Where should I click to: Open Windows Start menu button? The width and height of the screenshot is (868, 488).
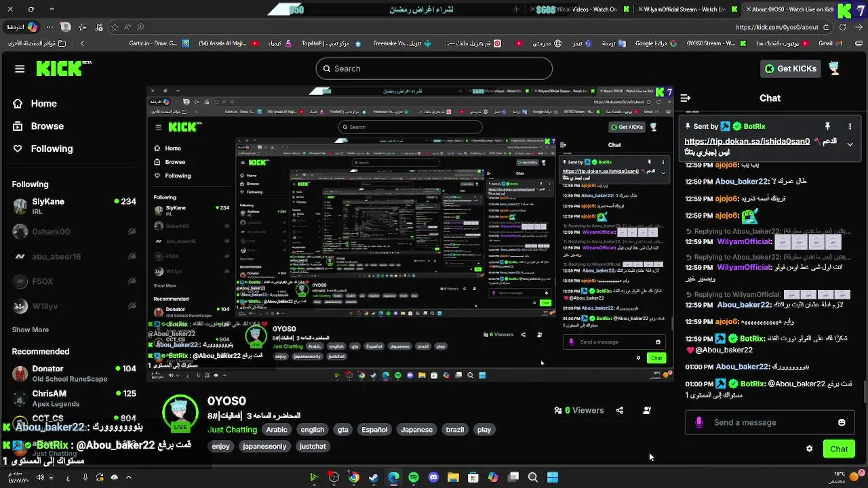point(553,477)
